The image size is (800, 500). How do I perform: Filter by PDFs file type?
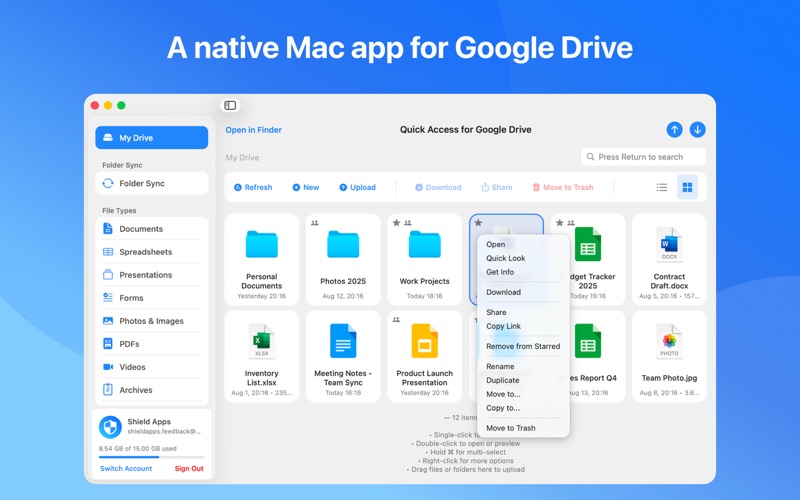click(x=152, y=344)
